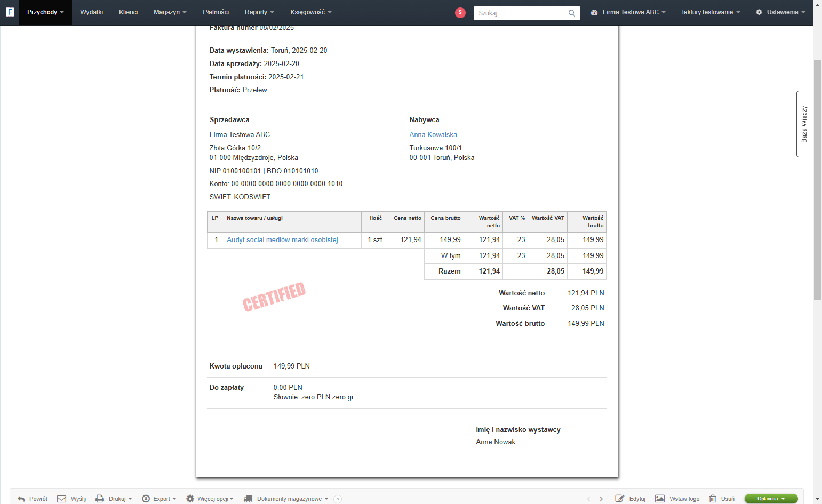
Task: Click the search magnifier icon
Action: click(572, 13)
